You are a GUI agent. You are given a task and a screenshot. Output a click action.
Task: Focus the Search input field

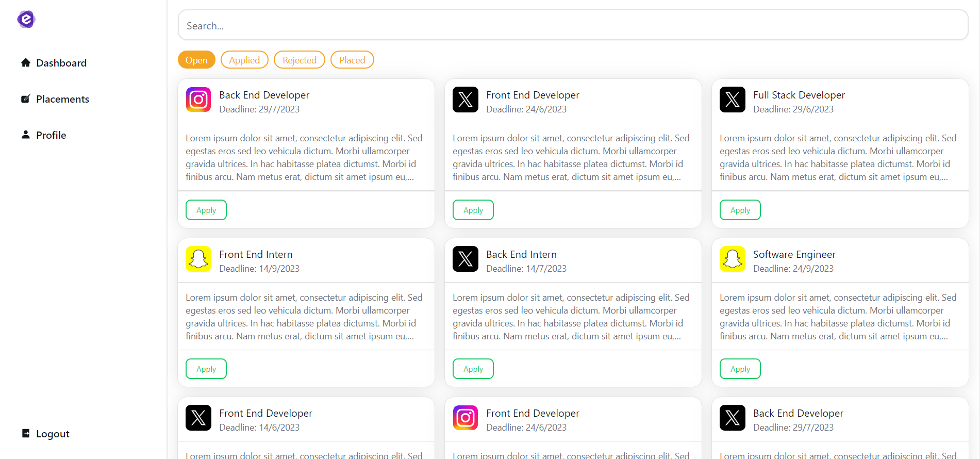tap(573, 25)
